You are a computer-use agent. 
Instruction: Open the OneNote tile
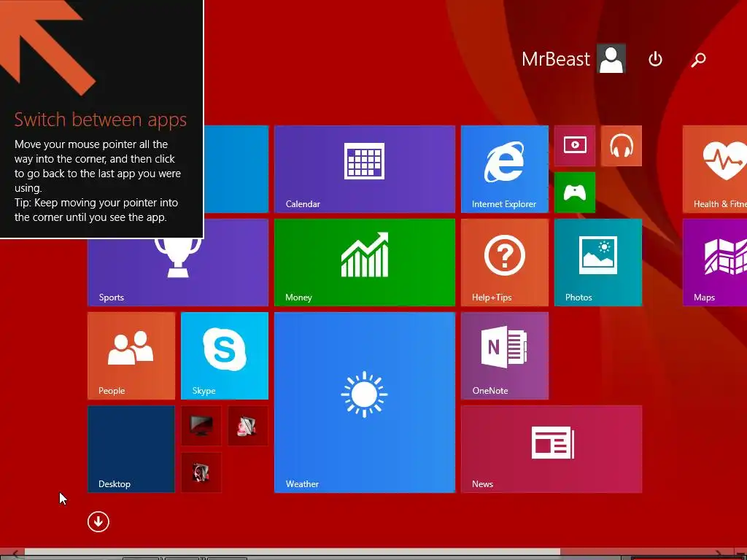(x=505, y=356)
